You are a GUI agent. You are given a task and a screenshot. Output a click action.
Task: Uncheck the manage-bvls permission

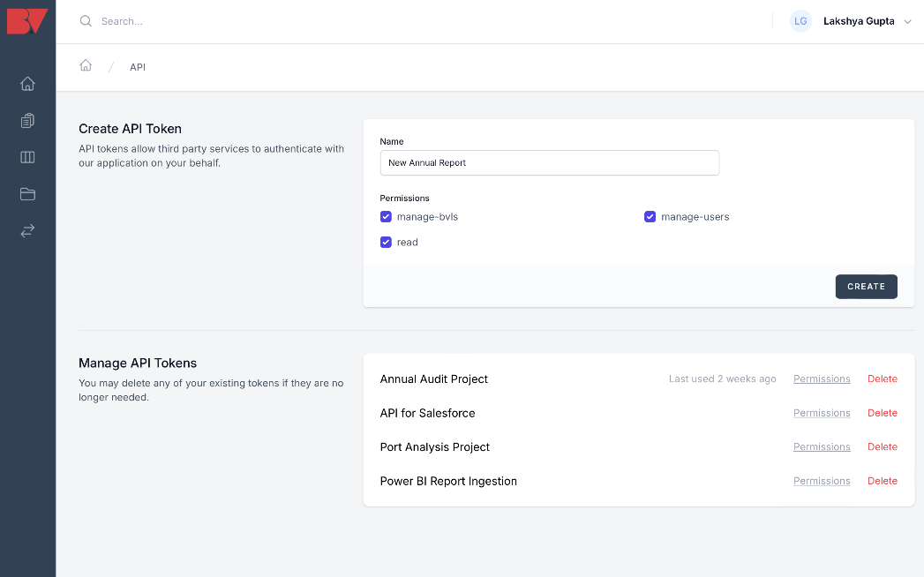click(386, 217)
